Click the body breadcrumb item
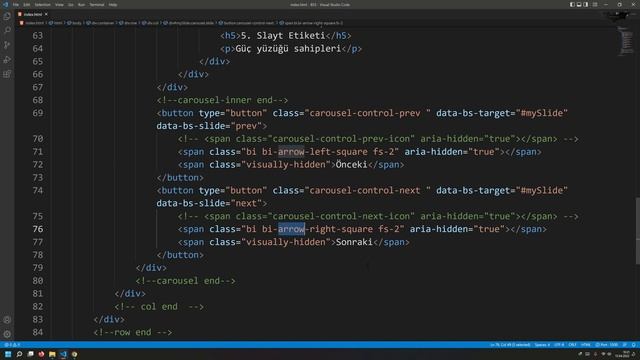 pyautogui.click(x=75, y=23)
